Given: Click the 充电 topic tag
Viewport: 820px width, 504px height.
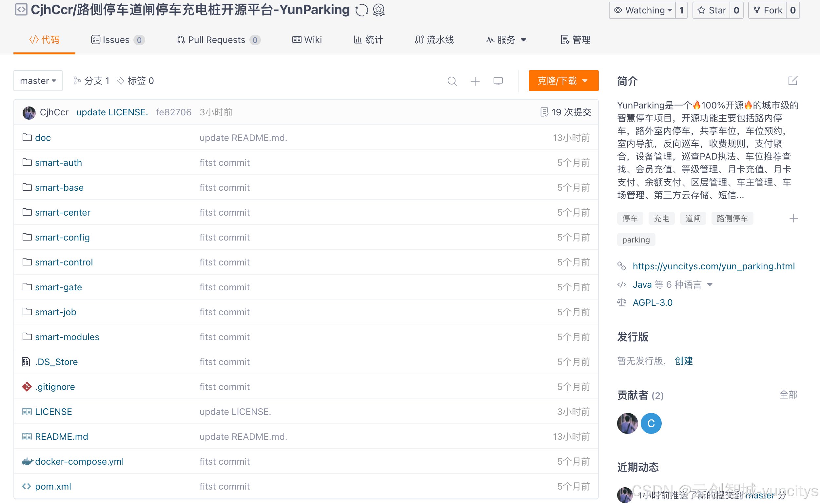Looking at the screenshot, I should pyautogui.click(x=661, y=218).
